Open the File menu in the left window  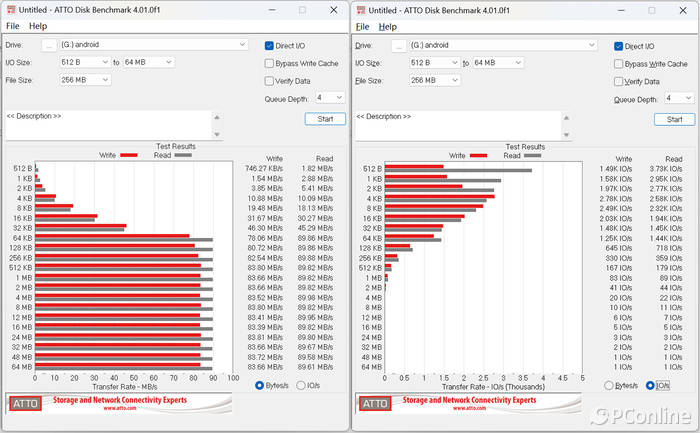point(13,26)
